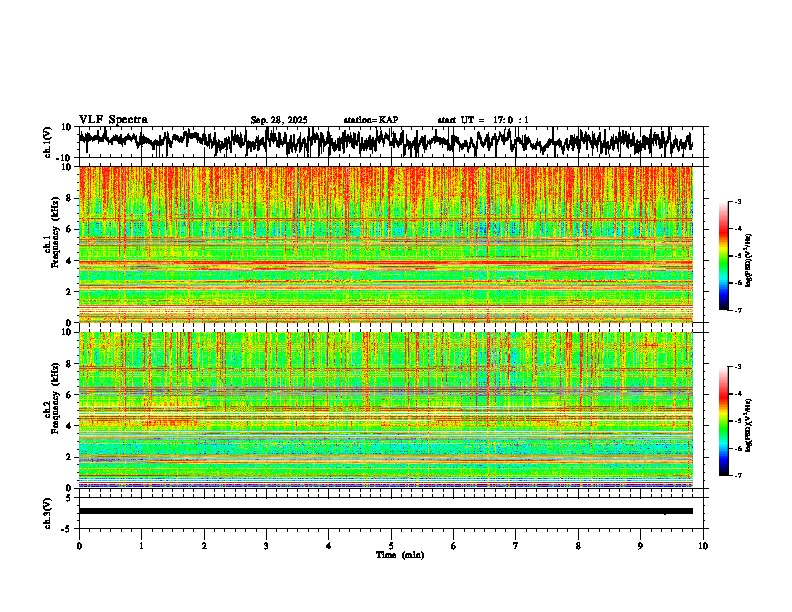The height and width of the screenshot is (612, 792).
Task: Click the "5" tick on ch.3 voltage axis
Action: click(70, 498)
